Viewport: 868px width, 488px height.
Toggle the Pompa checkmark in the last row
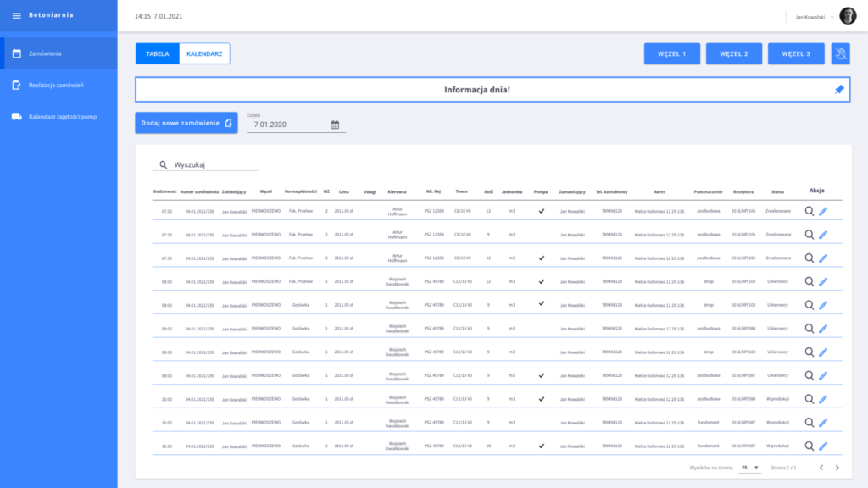(541, 446)
